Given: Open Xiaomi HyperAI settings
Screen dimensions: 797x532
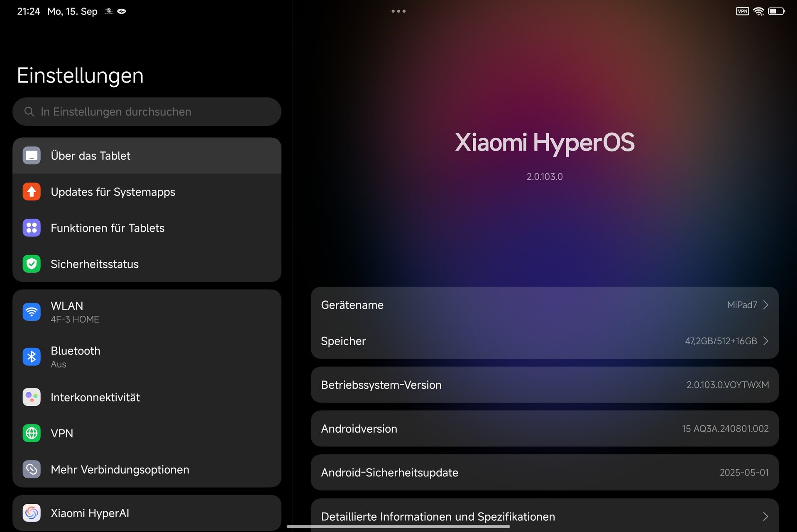Looking at the screenshot, I should 147,513.
